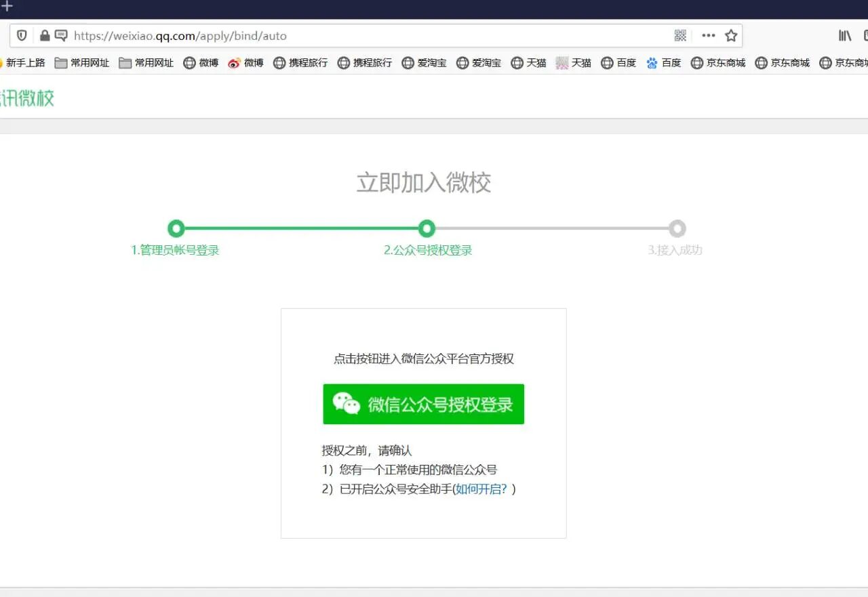Click the tracking protection shield icon
The image size is (868, 597).
point(22,35)
